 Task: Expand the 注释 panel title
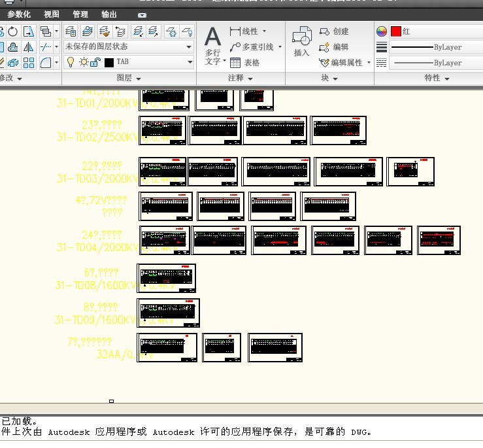(x=241, y=78)
